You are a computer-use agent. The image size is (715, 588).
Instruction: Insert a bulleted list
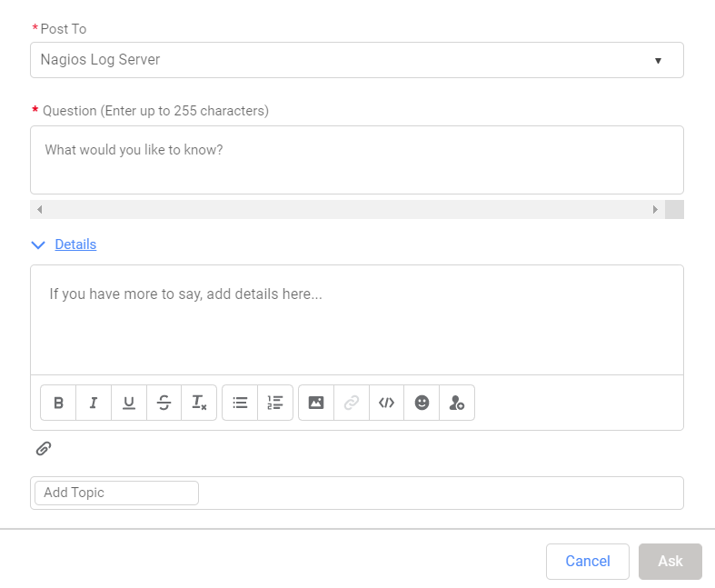tap(240, 403)
